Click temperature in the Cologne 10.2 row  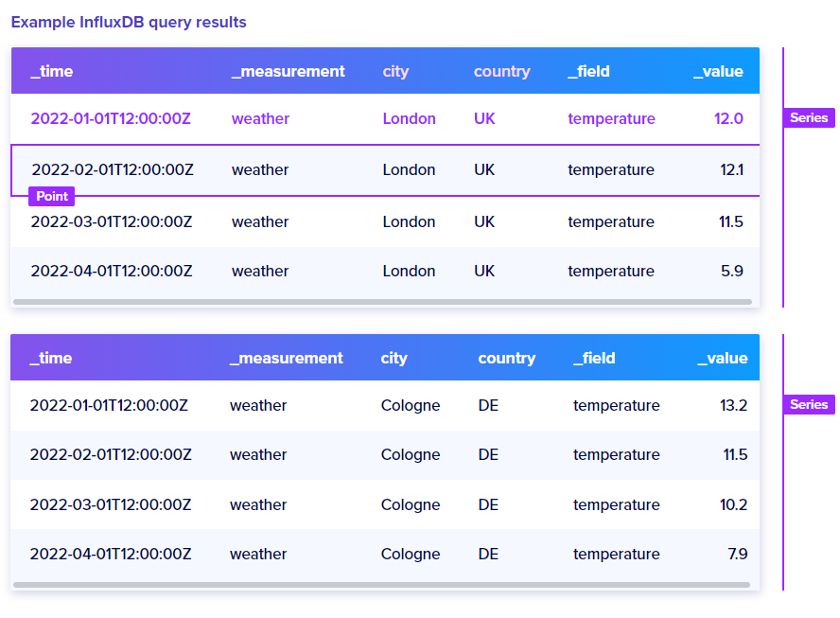[616, 505]
